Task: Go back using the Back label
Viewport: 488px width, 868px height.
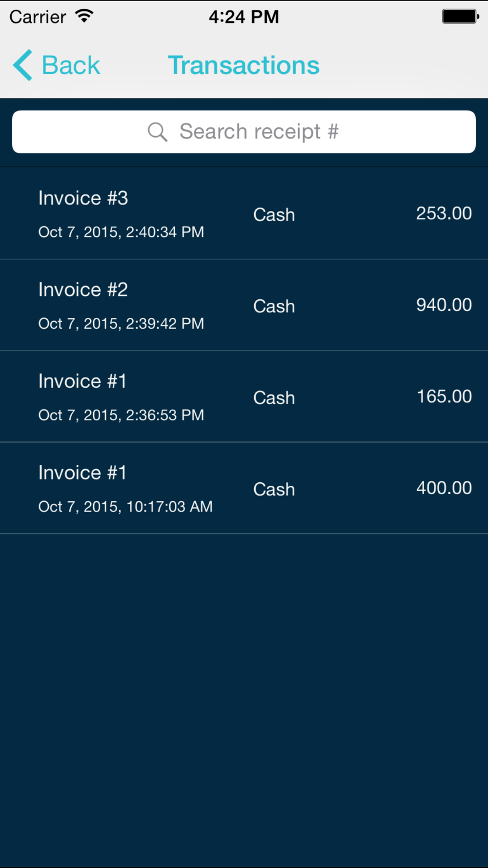Action: [x=71, y=65]
